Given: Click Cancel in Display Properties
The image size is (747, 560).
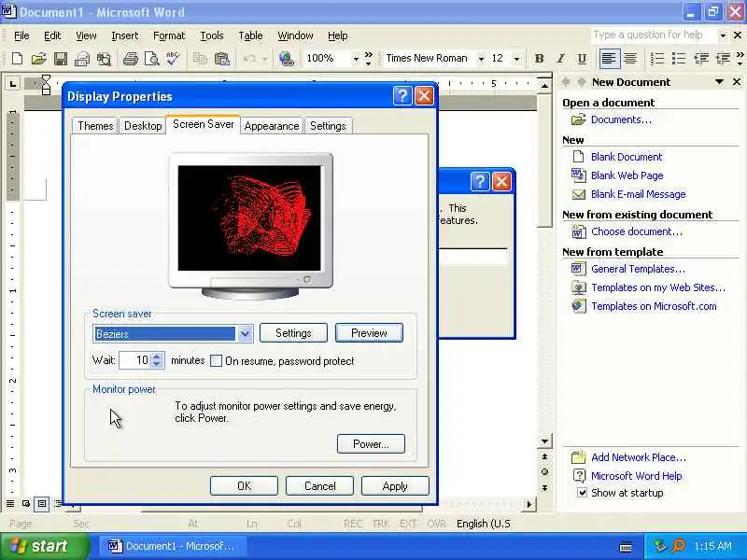Looking at the screenshot, I should tap(319, 485).
